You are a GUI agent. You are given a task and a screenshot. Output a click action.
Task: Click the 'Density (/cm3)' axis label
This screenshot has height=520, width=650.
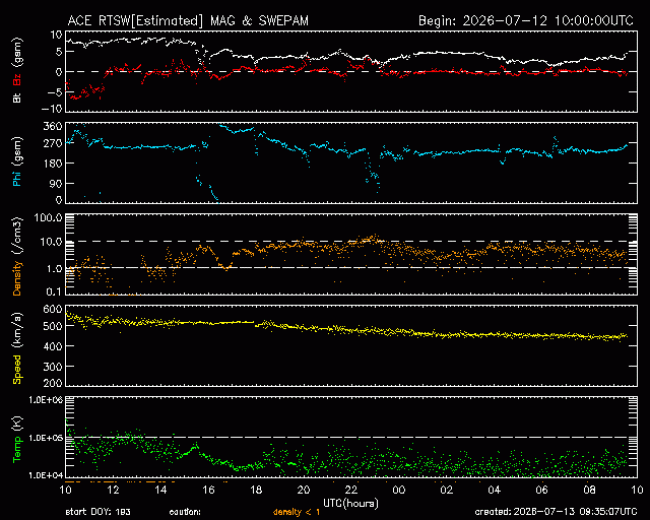pos(17,256)
